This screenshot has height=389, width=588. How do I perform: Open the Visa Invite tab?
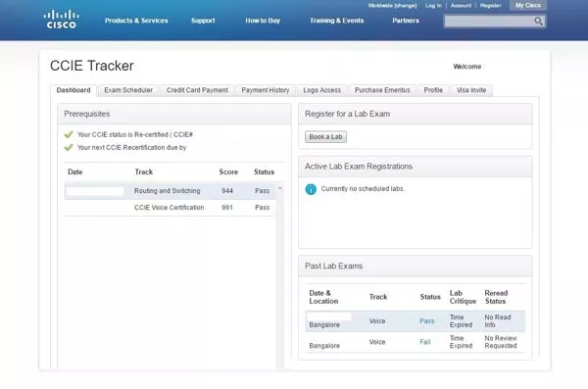471,90
